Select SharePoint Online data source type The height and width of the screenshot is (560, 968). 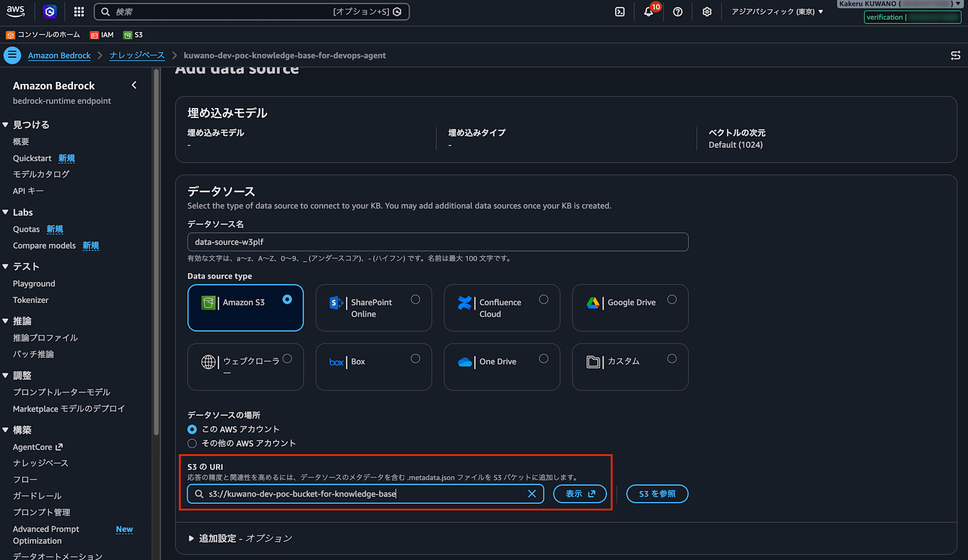click(x=374, y=308)
